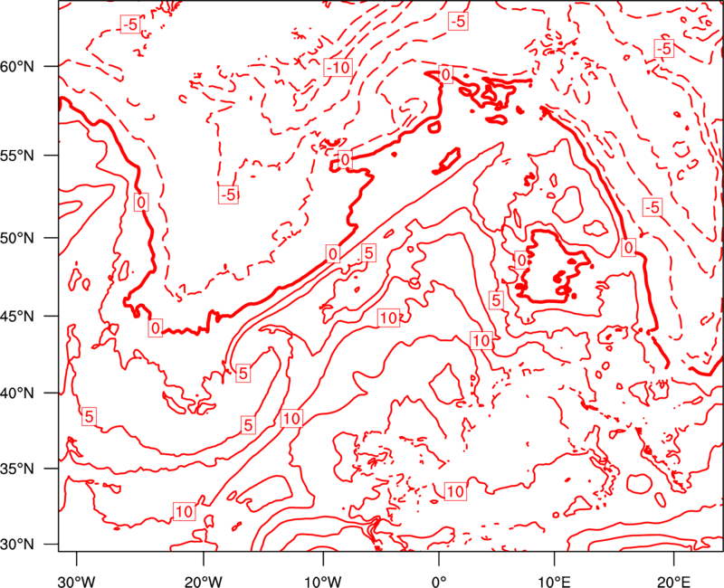Click the 40°N latitude tick label

point(17,394)
